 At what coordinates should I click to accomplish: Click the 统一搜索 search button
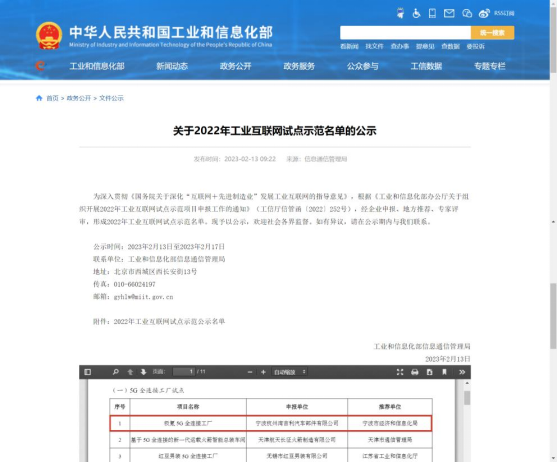coord(492,33)
